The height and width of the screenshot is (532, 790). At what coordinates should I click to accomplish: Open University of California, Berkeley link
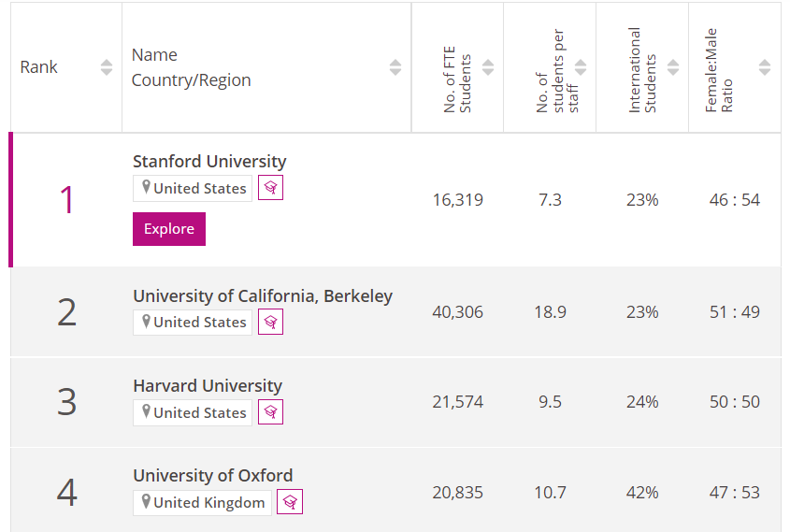(263, 295)
